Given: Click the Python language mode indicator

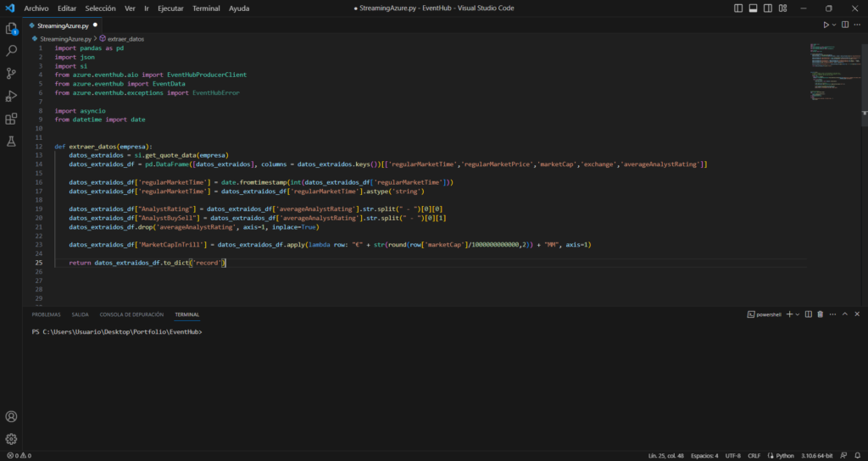Looking at the screenshot, I should pyautogui.click(x=784, y=455).
